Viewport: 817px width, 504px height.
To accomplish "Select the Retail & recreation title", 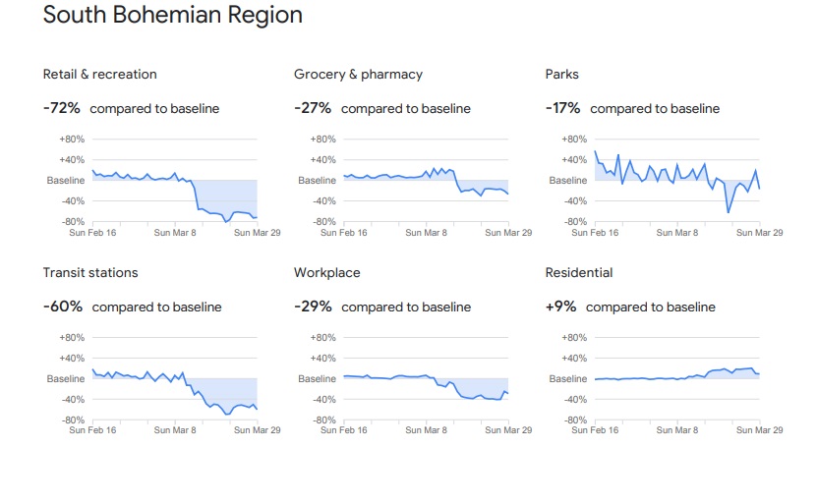I will pos(99,75).
